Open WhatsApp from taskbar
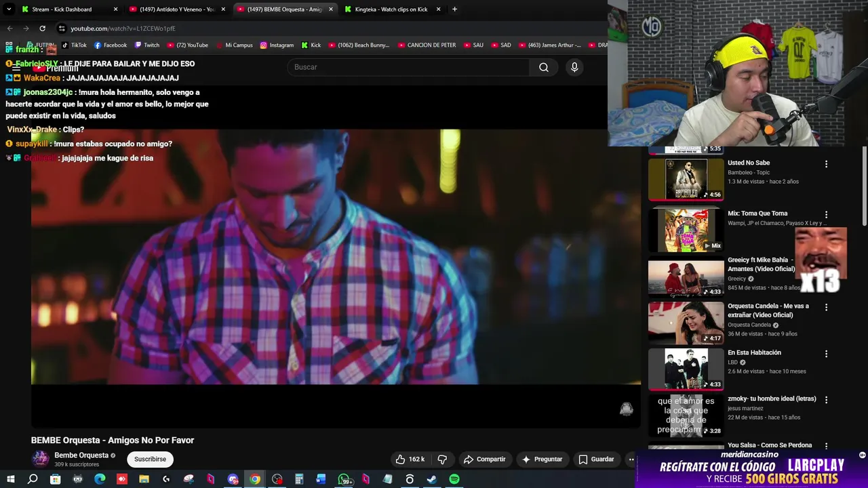This screenshot has width=868, height=488. coord(344,479)
